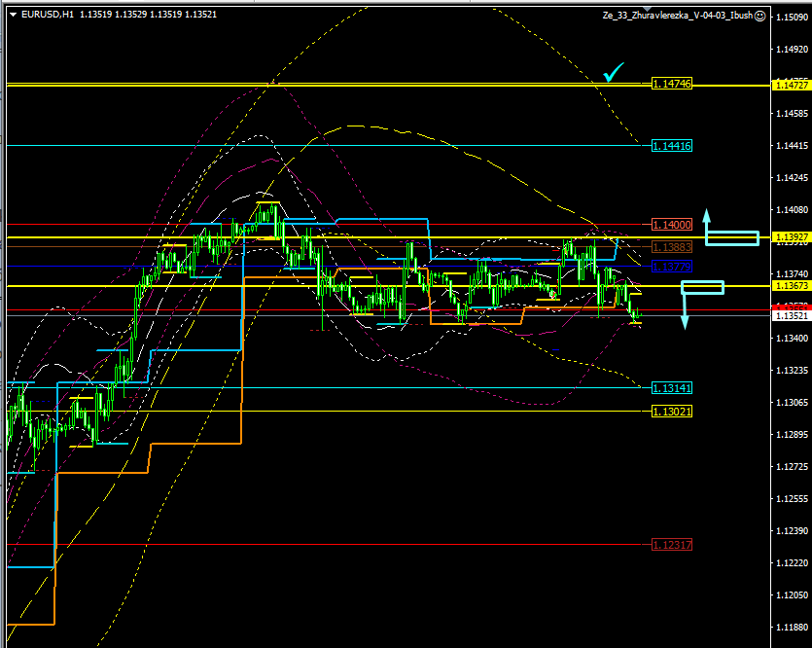This screenshot has height=648, width=812.
Task: Click 1.14245 on the price axis
Action: click(x=792, y=178)
